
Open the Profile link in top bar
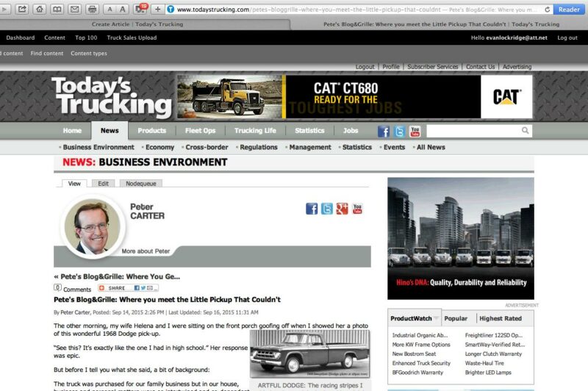(x=391, y=67)
